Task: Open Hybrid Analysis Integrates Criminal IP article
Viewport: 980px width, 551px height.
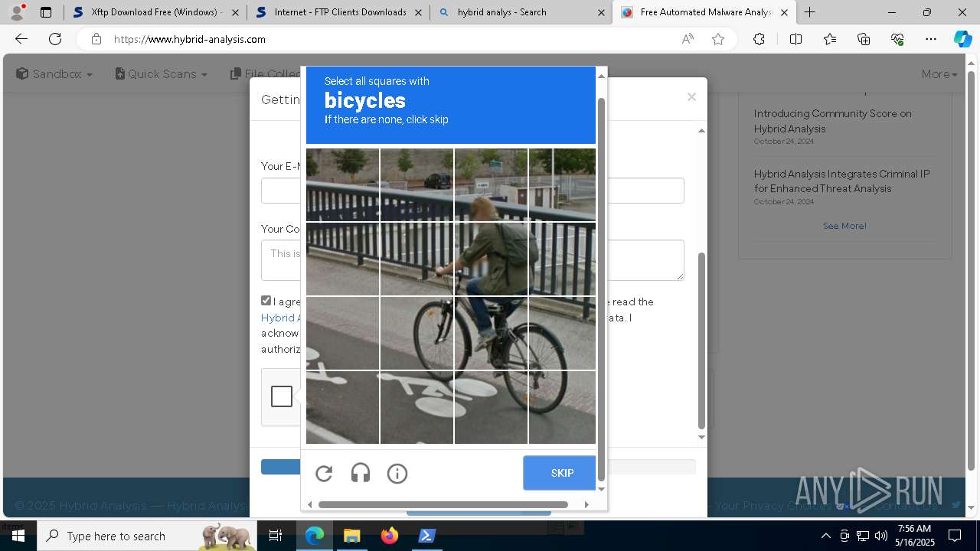Action: tap(842, 181)
